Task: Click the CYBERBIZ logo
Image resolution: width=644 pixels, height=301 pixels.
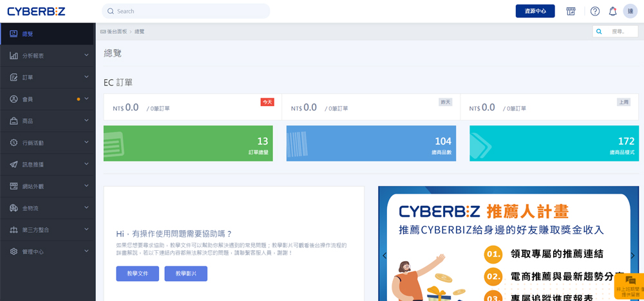Action: click(36, 11)
